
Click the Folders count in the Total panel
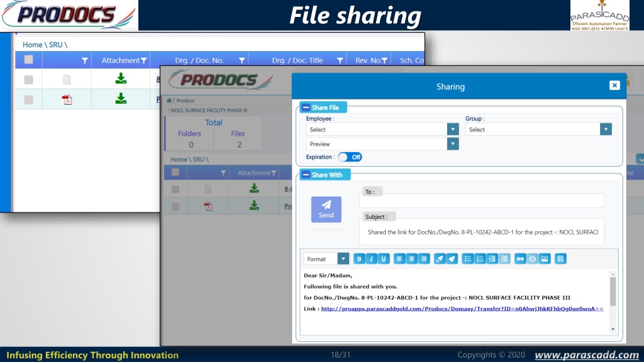[x=191, y=145]
